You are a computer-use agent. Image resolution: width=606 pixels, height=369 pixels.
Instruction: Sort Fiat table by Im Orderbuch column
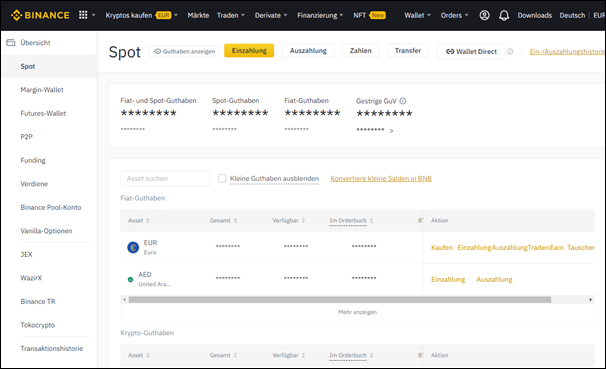[371, 220]
